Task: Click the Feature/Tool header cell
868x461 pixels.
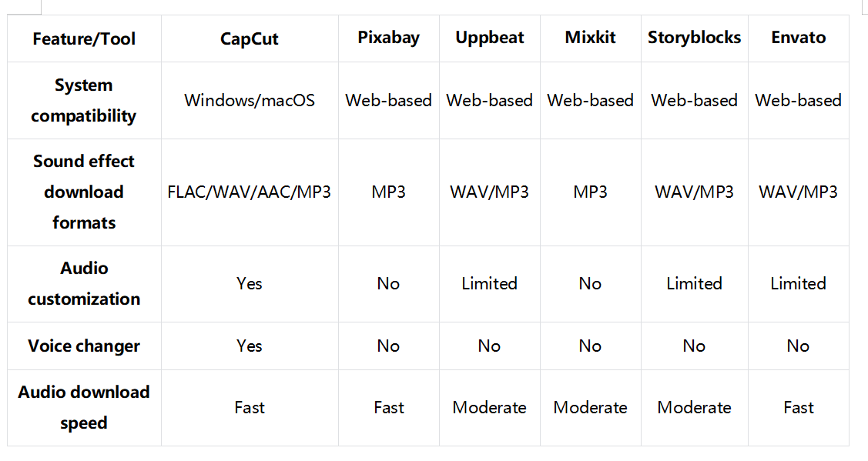Action: click(84, 38)
